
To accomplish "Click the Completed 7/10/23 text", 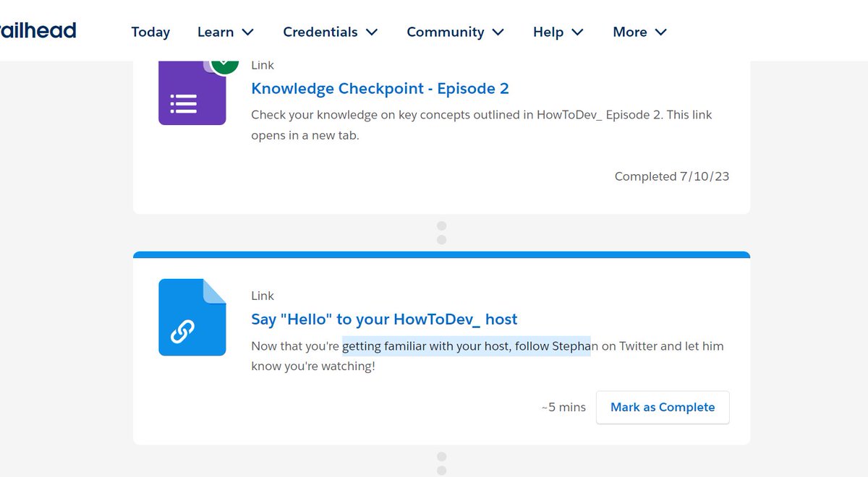I will (x=672, y=176).
